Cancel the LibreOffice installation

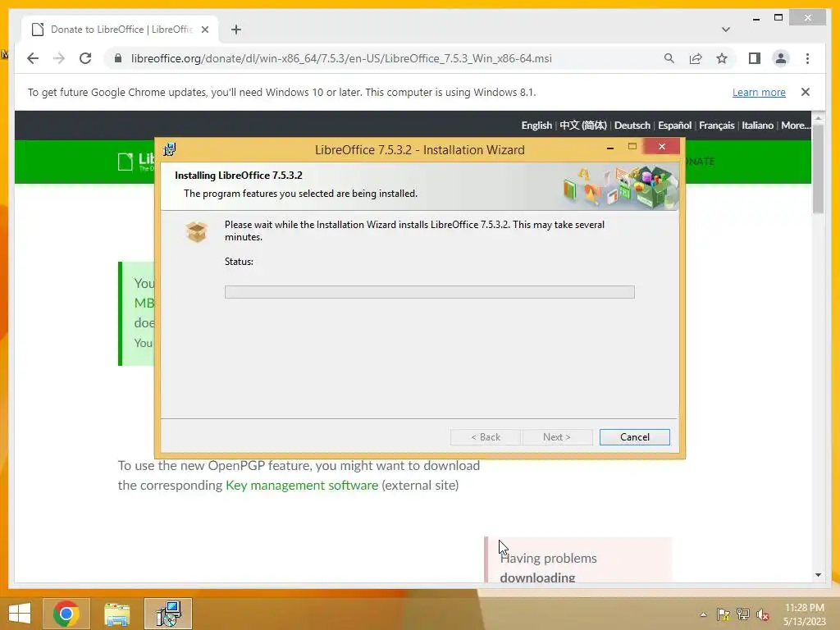pos(634,437)
